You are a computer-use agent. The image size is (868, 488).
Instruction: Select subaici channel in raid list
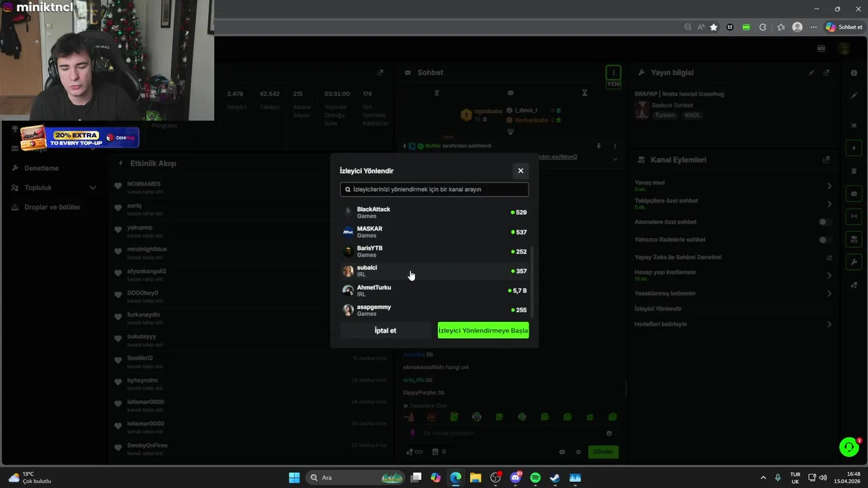[434, 270]
